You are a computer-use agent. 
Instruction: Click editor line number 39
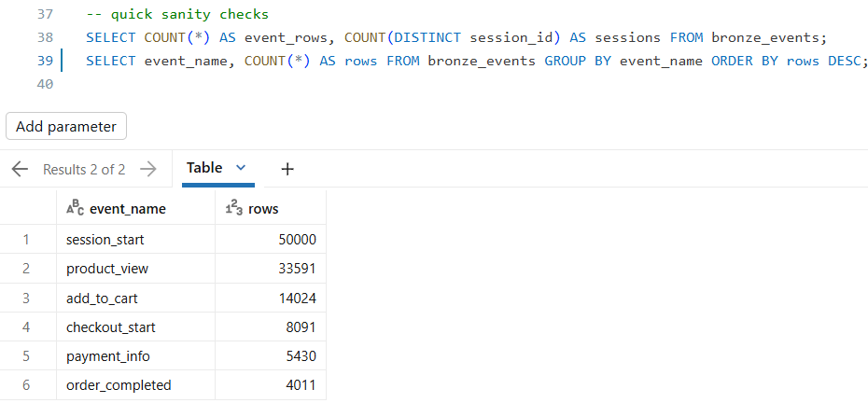pos(45,61)
